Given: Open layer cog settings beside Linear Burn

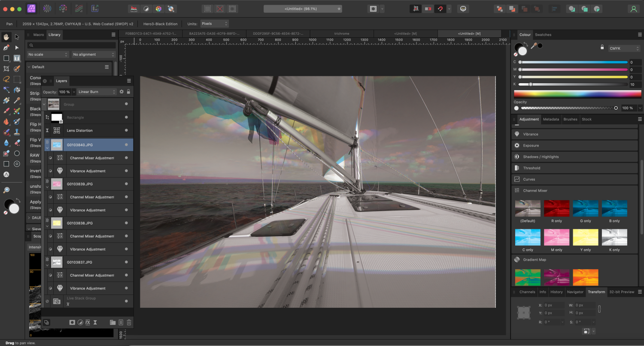Looking at the screenshot, I should click(122, 92).
